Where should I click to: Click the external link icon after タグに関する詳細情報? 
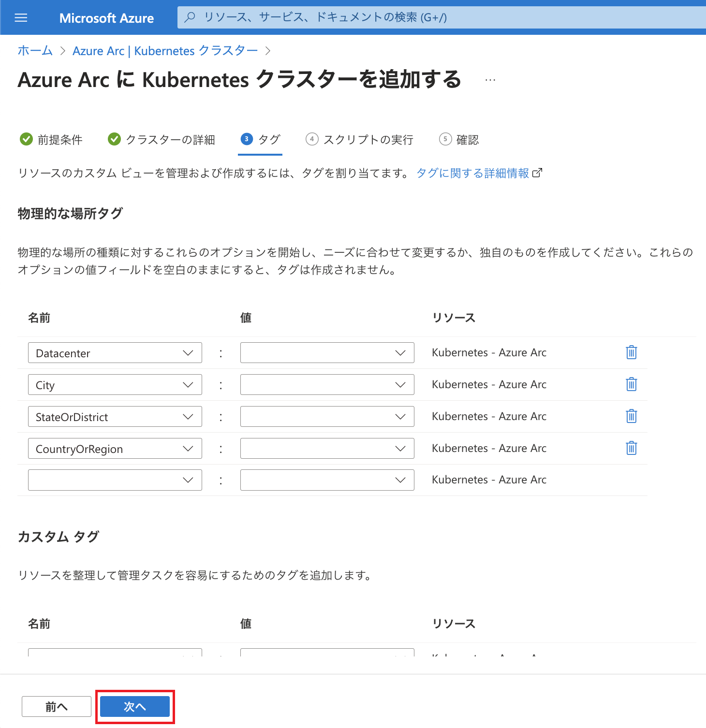537,173
